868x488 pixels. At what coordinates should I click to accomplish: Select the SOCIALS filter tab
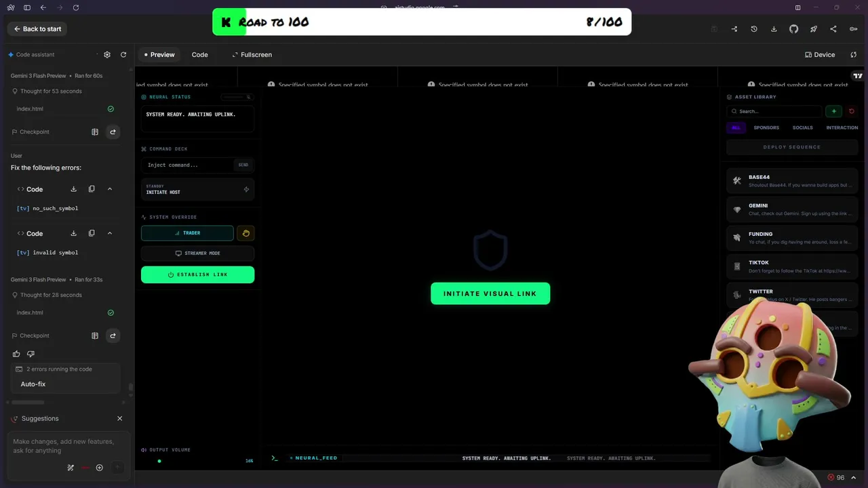click(802, 127)
